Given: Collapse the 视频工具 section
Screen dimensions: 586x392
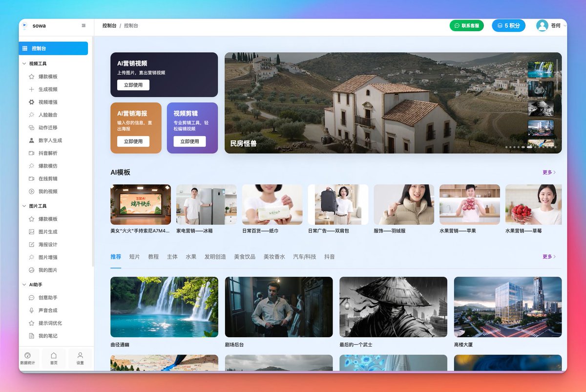Looking at the screenshot, I should pyautogui.click(x=38, y=63).
